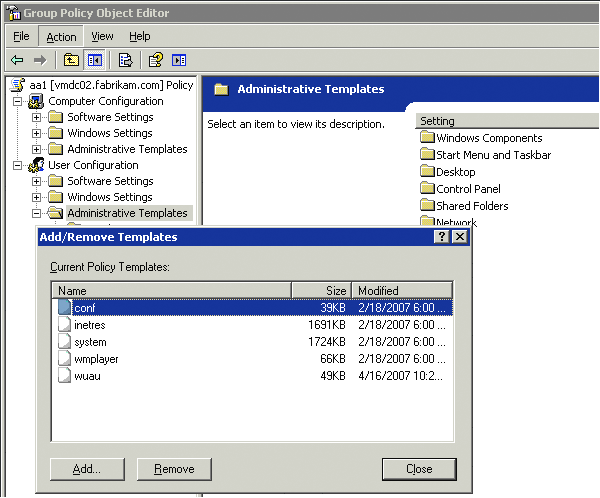Select Shared Folders in the settings list

[472, 206]
